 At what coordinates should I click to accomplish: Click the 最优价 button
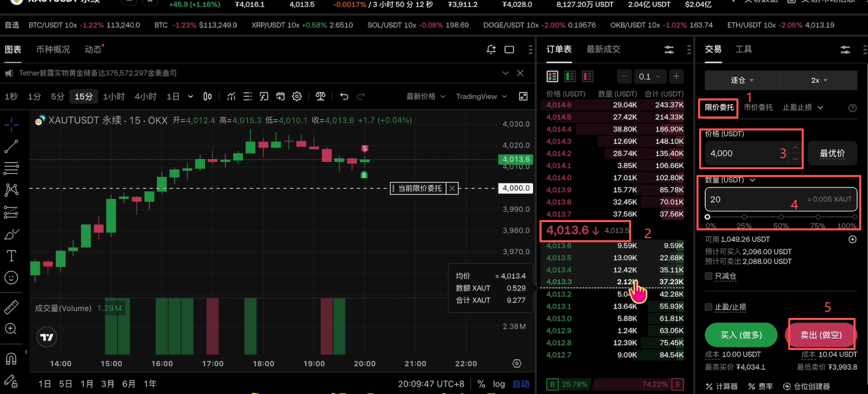pos(832,153)
